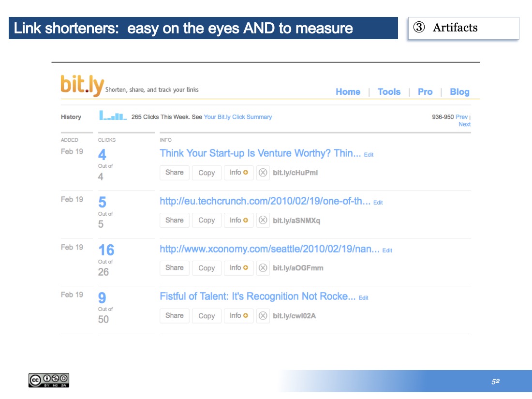The width and height of the screenshot is (532, 399).
Task: Share the bit.ly/cHuPml link
Action: (175, 173)
